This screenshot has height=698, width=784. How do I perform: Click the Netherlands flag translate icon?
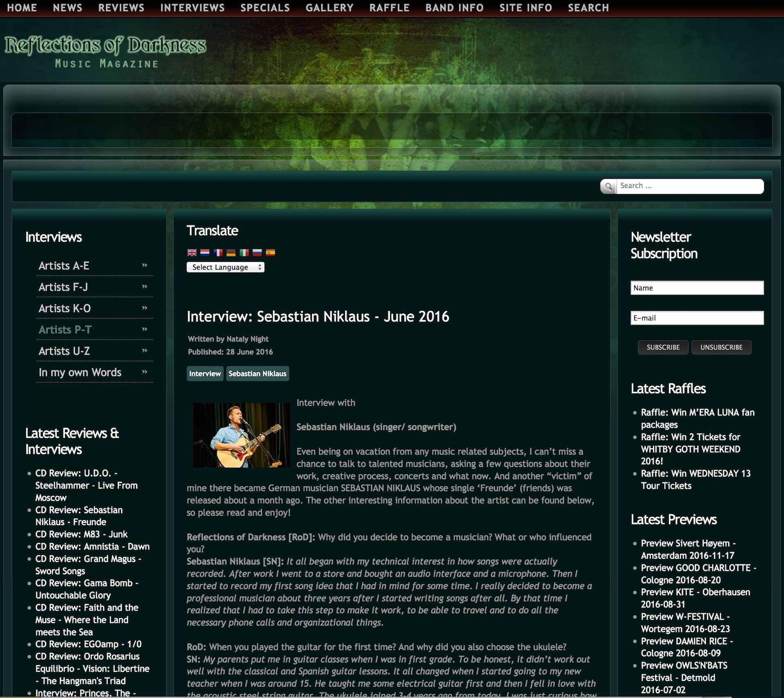[x=205, y=252]
